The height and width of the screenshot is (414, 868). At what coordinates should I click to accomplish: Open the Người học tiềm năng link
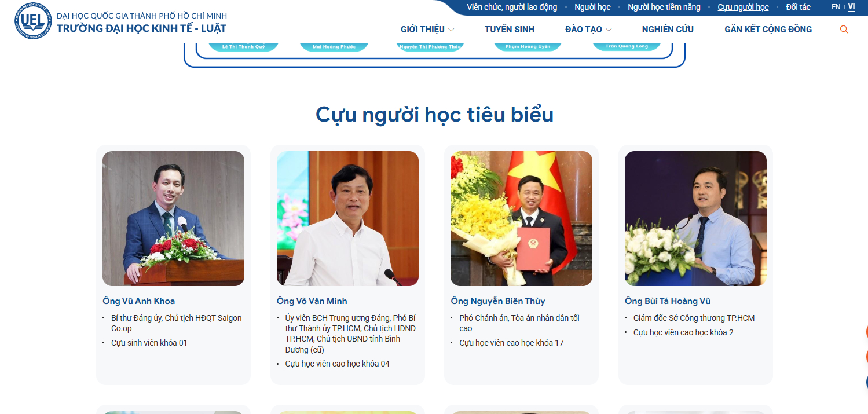pyautogui.click(x=664, y=7)
